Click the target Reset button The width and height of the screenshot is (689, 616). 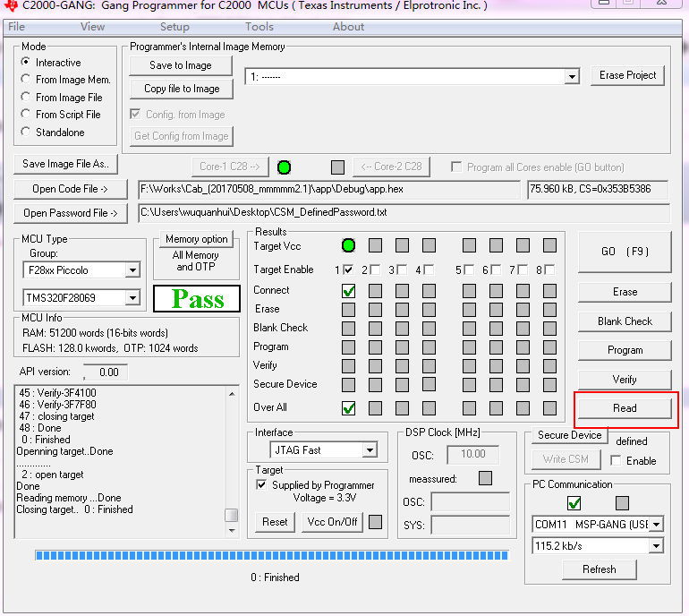tap(275, 522)
